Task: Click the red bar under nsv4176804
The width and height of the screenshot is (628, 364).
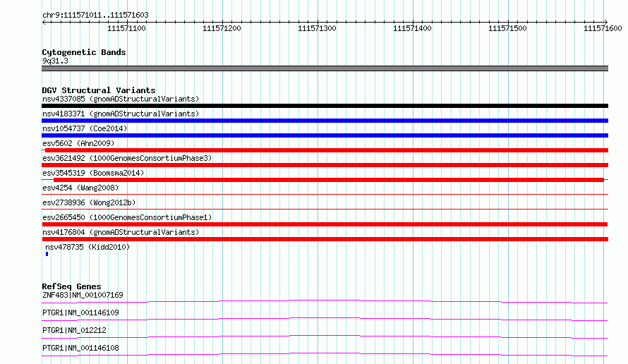Action: pos(325,239)
